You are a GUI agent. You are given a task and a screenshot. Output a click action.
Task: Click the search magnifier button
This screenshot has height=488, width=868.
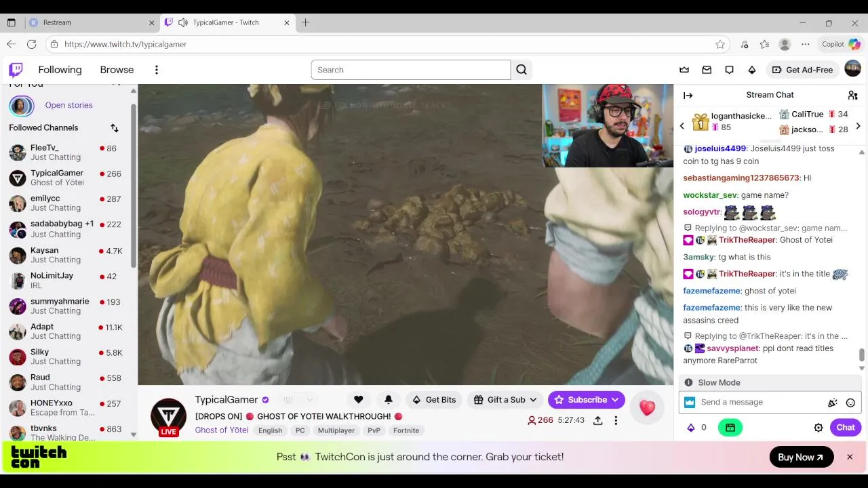tap(521, 70)
